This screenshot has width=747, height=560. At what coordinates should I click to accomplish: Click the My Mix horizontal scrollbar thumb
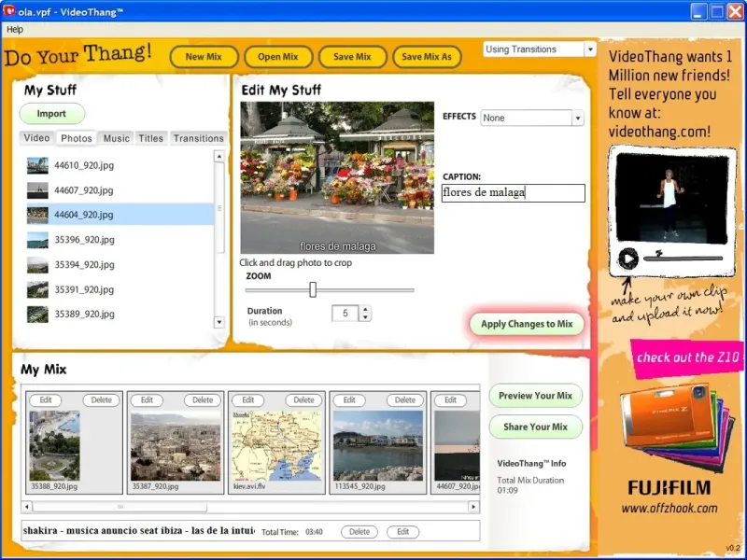point(120,507)
